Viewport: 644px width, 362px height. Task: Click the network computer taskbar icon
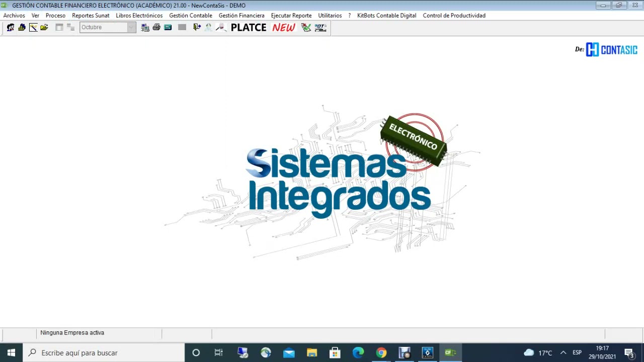pyautogui.click(x=243, y=352)
